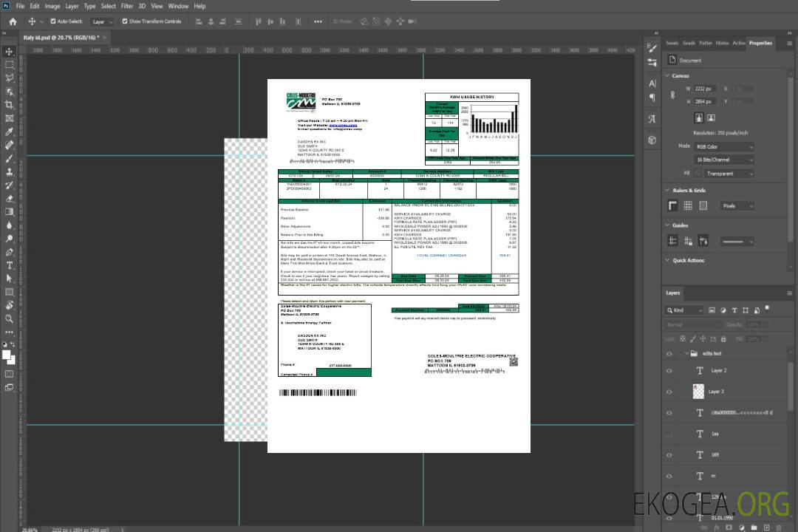The width and height of the screenshot is (798, 532).
Task: Open the Properties panel flyout menu
Action: pyautogui.click(x=789, y=44)
